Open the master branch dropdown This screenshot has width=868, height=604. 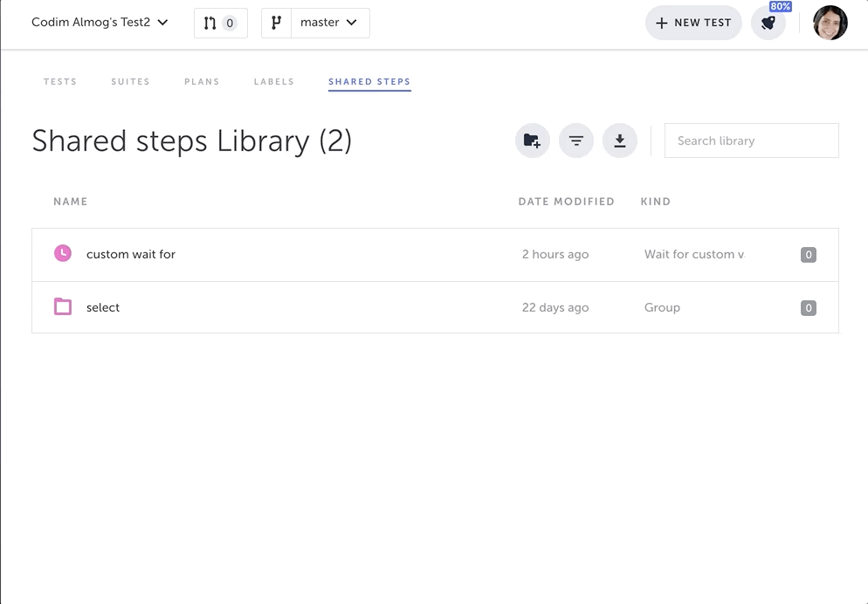click(x=330, y=24)
